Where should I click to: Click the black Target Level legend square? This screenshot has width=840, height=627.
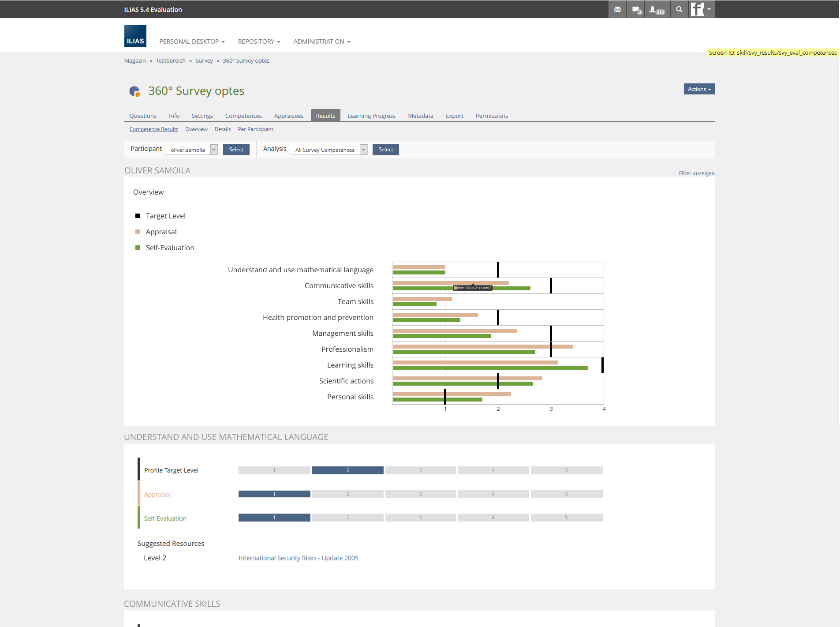click(x=138, y=216)
